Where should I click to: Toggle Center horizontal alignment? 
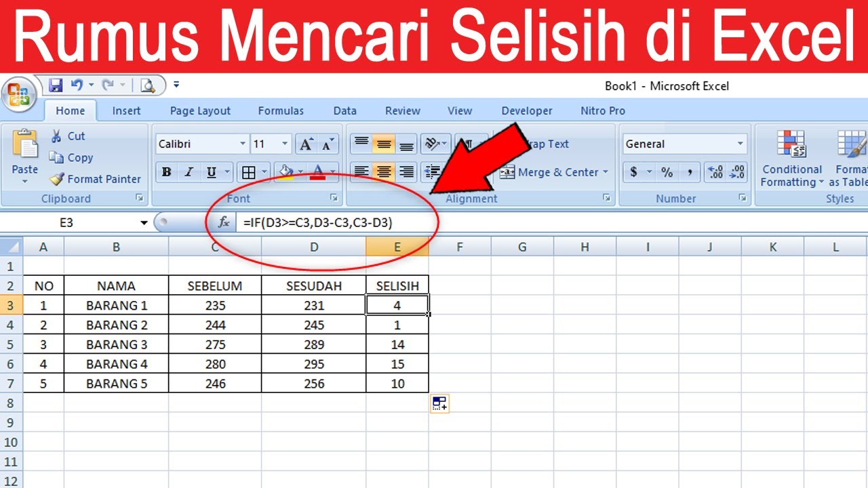tap(384, 172)
